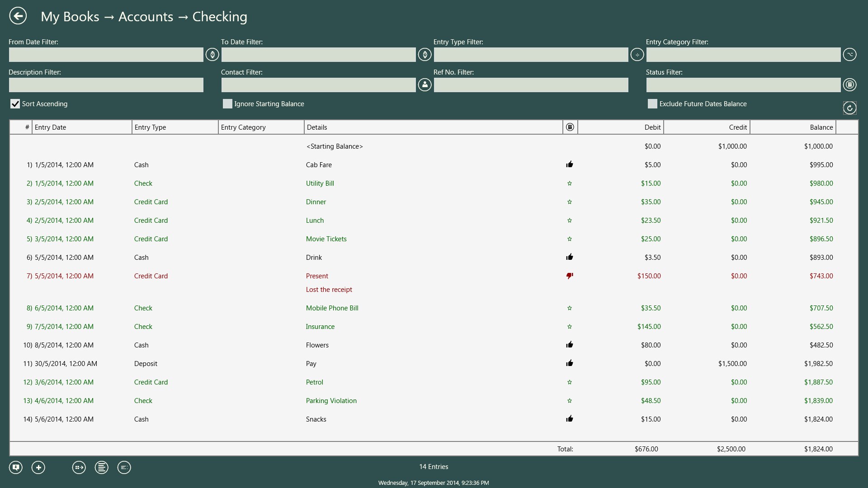Sort by the Entry Date column header
This screenshot has height=488, width=868.
[x=82, y=127]
